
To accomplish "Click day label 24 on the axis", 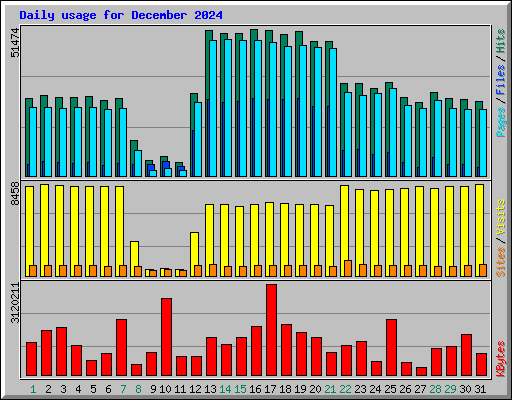I will [375, 389].
